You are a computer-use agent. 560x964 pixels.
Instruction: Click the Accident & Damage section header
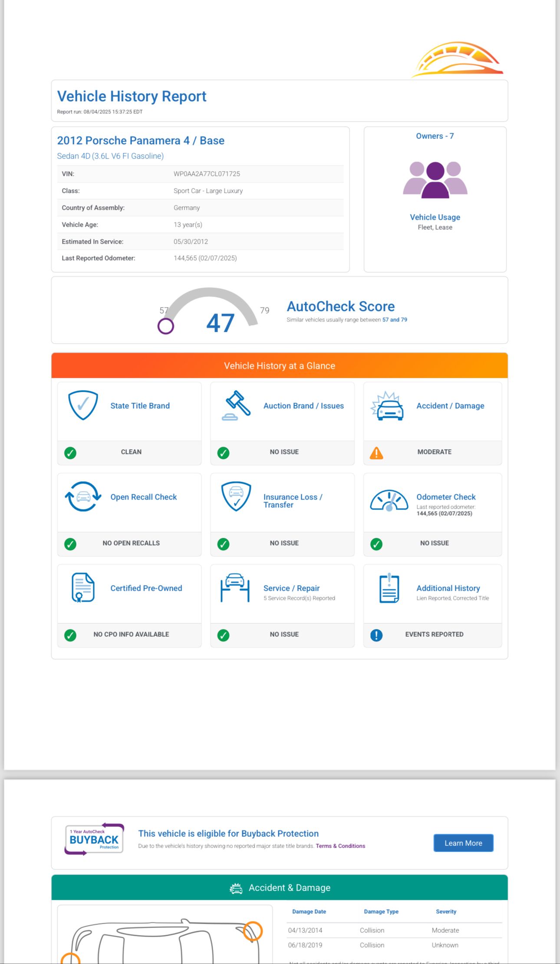280,888
